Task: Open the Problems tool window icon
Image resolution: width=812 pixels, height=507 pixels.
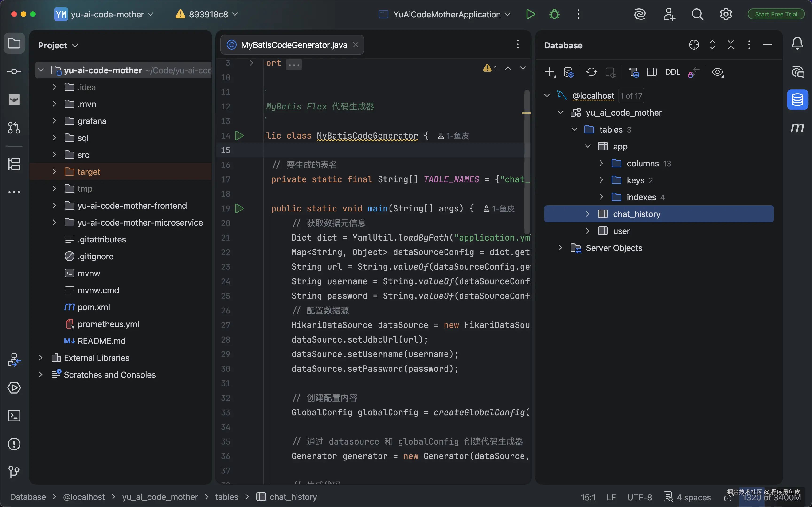Action: point(14,444)
